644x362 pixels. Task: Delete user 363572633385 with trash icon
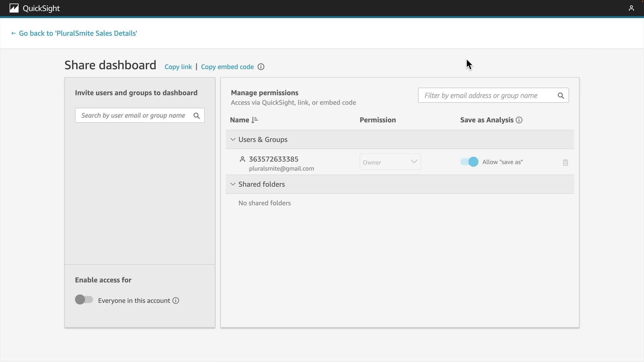click(565, 163)
